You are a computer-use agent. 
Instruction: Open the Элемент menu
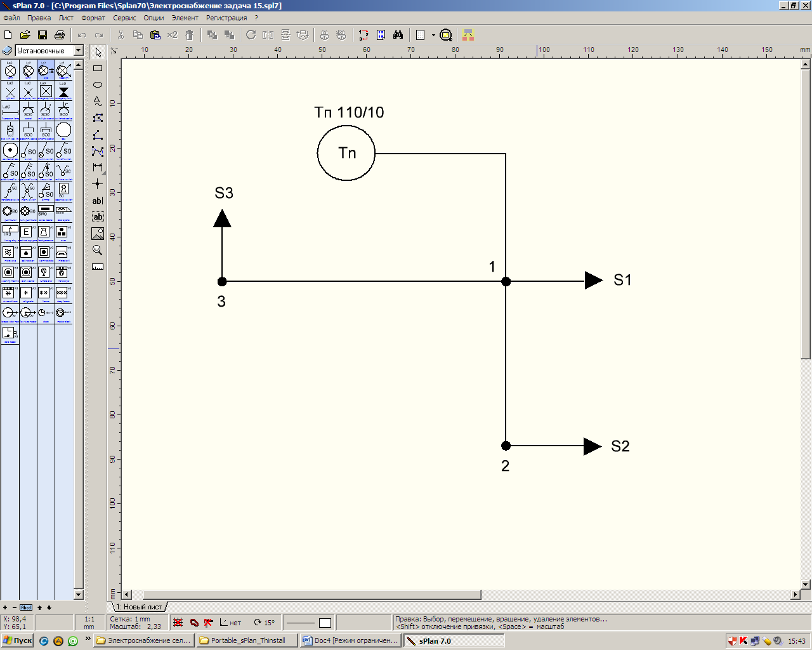click(185, 18)
